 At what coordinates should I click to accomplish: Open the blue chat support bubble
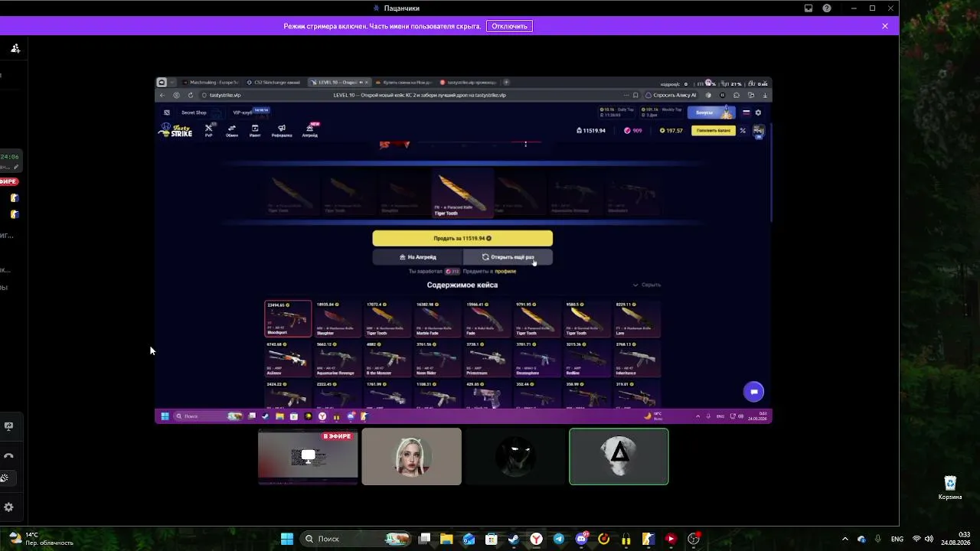753,392
